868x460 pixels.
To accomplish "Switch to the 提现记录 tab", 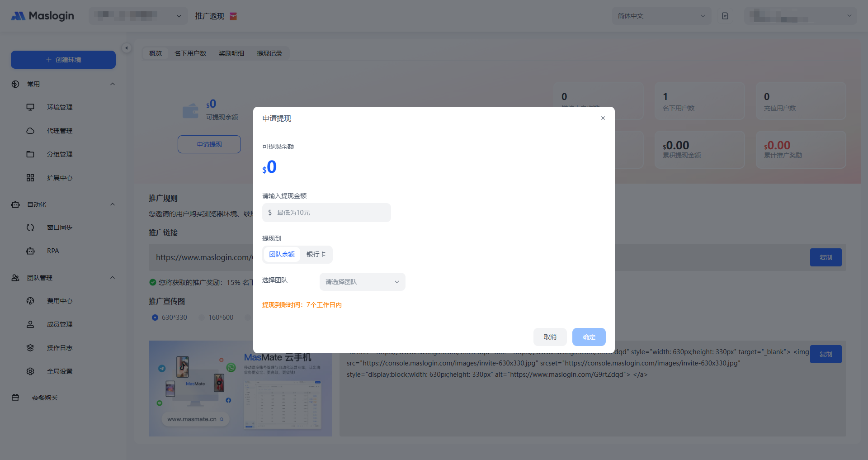I will point(269,53).
